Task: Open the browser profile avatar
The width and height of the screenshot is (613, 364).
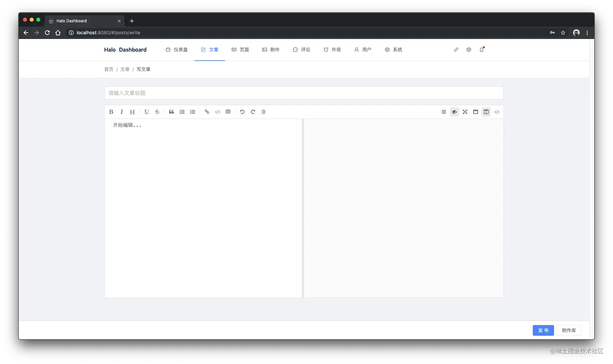Action: point(576,33)
